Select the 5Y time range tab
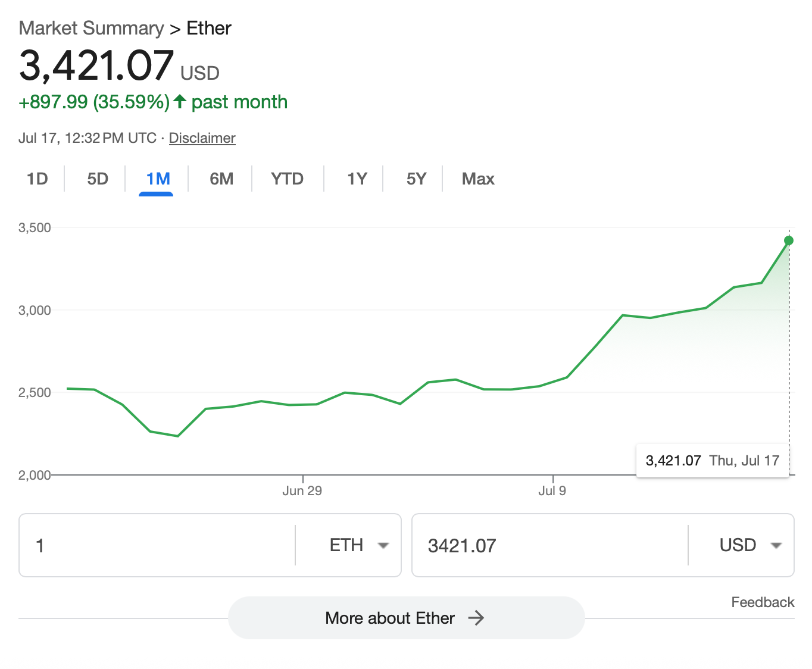Screen dimensions: 812x669 click(417, 179)
